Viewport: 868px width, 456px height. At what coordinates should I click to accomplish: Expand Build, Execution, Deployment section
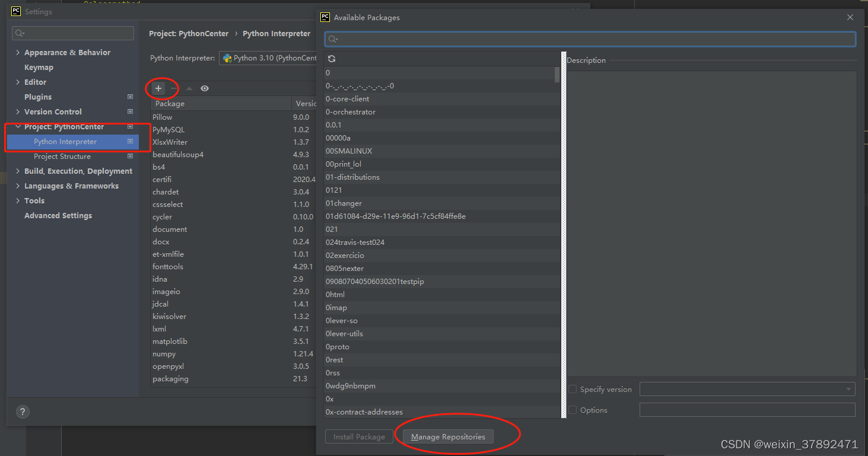pyautogui.click(x=18, y=171)
